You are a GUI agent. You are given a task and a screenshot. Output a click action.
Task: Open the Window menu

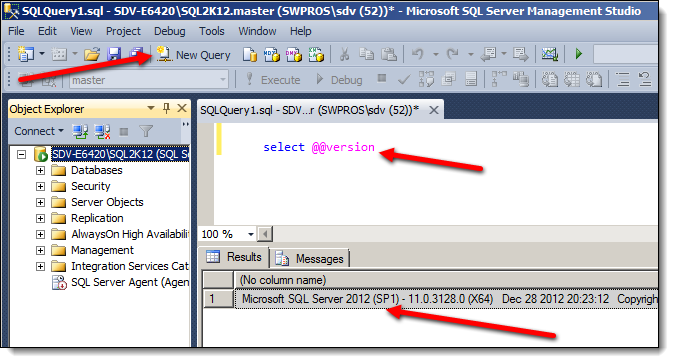tap(257, 31)
